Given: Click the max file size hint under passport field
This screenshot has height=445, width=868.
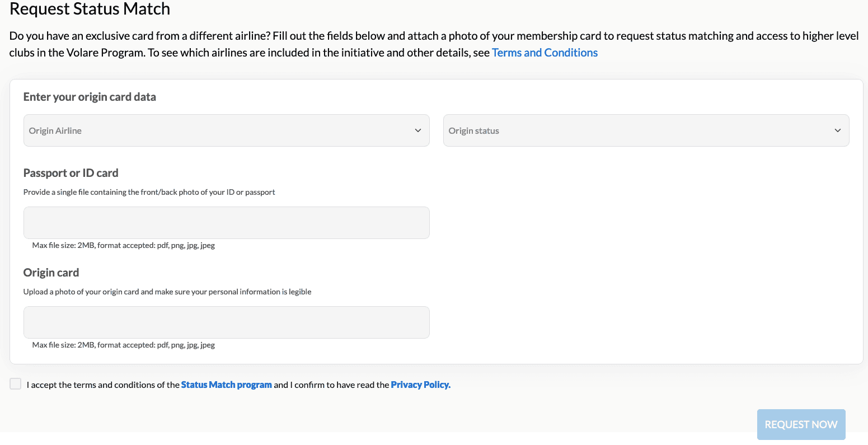Looking at the screenshot, I should point(123,245).
